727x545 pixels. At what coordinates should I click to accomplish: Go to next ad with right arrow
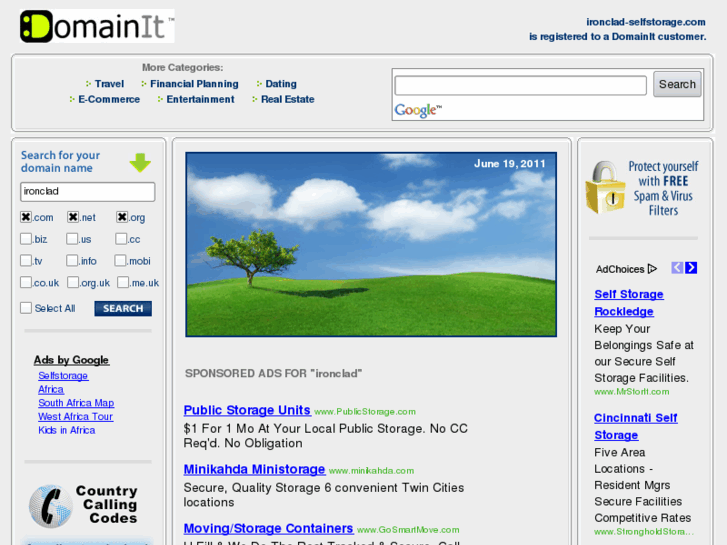click(x=691, y=268)
